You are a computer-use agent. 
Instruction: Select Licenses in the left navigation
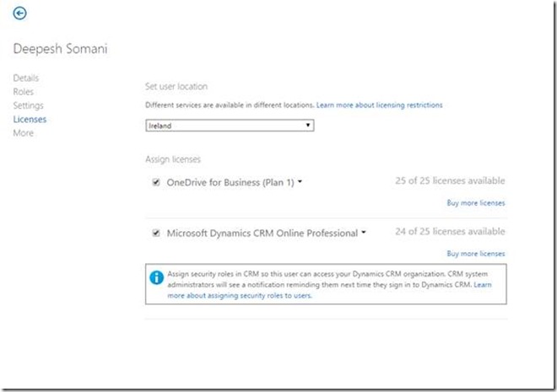point(30,120)
